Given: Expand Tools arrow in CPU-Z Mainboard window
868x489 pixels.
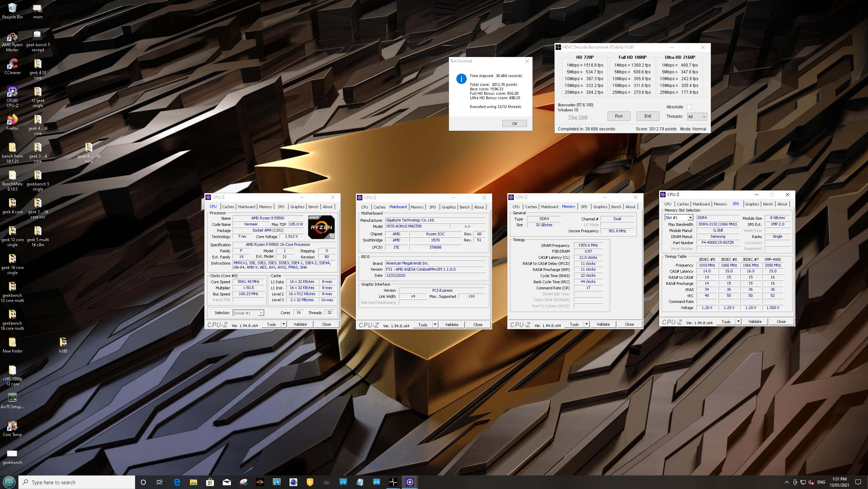Looking at the screenshot, I should pyautogui.click(x=435, y=325).
